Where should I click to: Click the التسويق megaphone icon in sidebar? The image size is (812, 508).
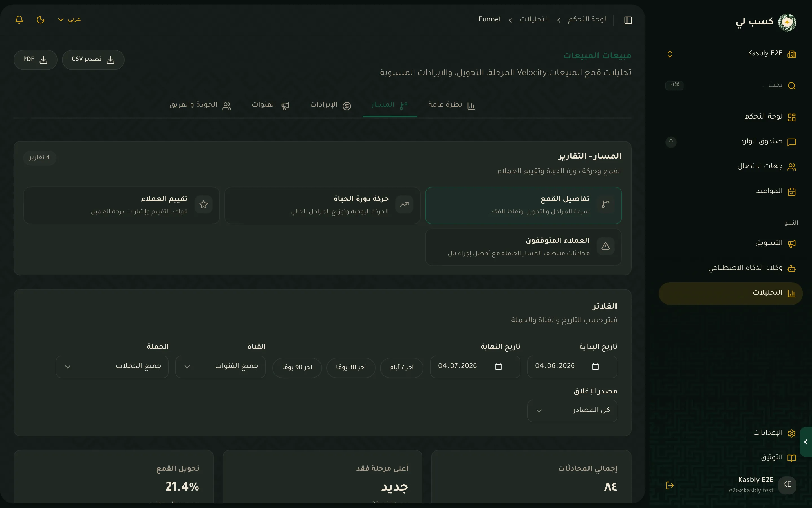791,244
